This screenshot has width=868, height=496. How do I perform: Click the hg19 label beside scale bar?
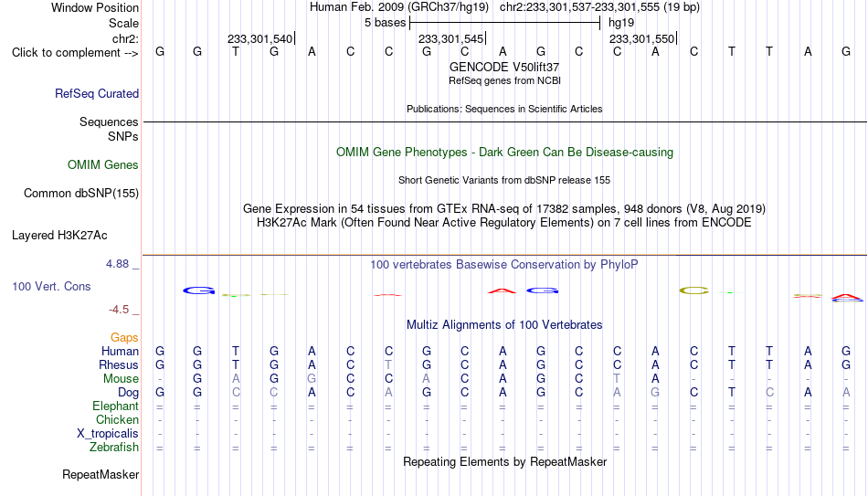tap(621, 23)
